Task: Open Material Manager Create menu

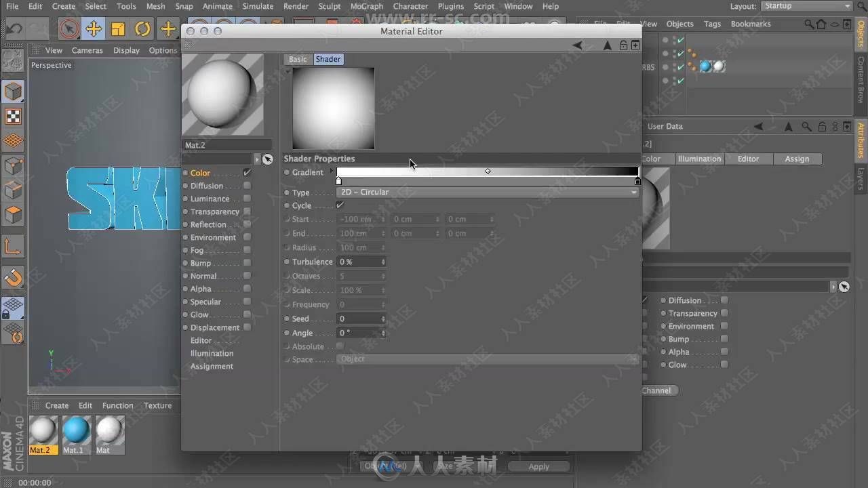Action: pos(57,405)
